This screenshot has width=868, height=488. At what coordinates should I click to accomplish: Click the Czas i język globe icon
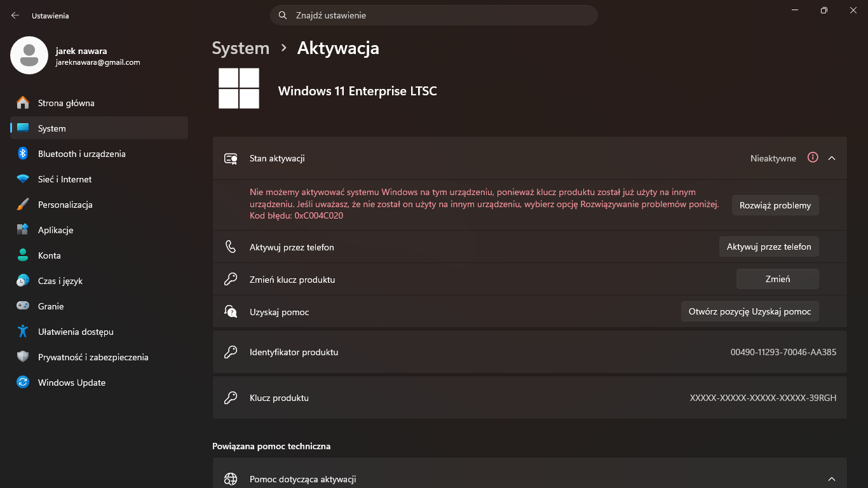coord(23,281)
